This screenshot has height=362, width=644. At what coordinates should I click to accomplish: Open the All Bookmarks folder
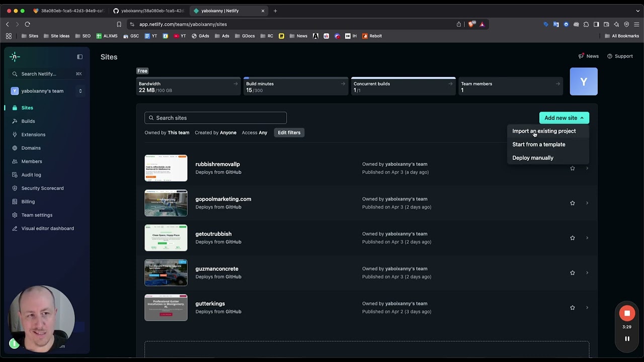click(x=622, y=36)
